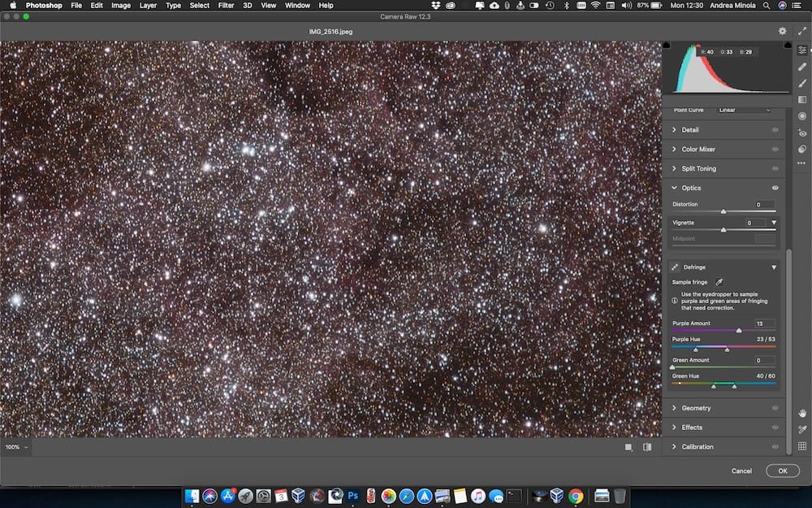
Task: Select the Edit adjustments sliders icon
Action: (x=801, y=50)
